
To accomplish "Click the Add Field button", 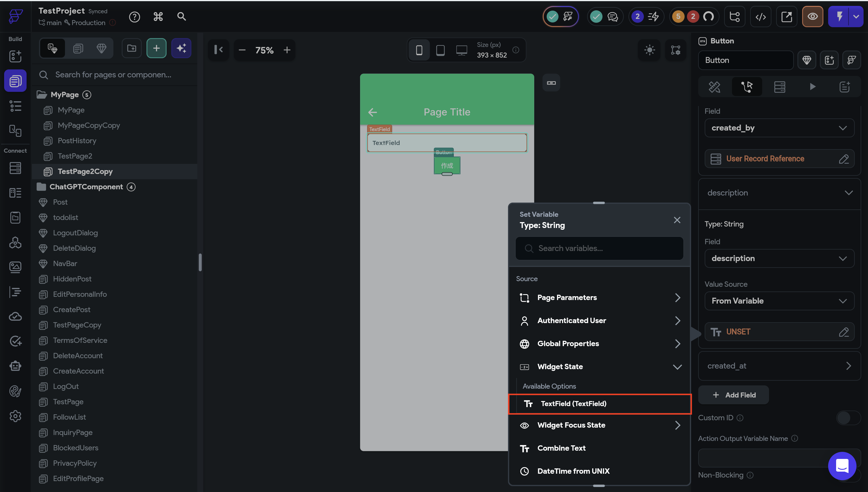I will click(734, 395).
